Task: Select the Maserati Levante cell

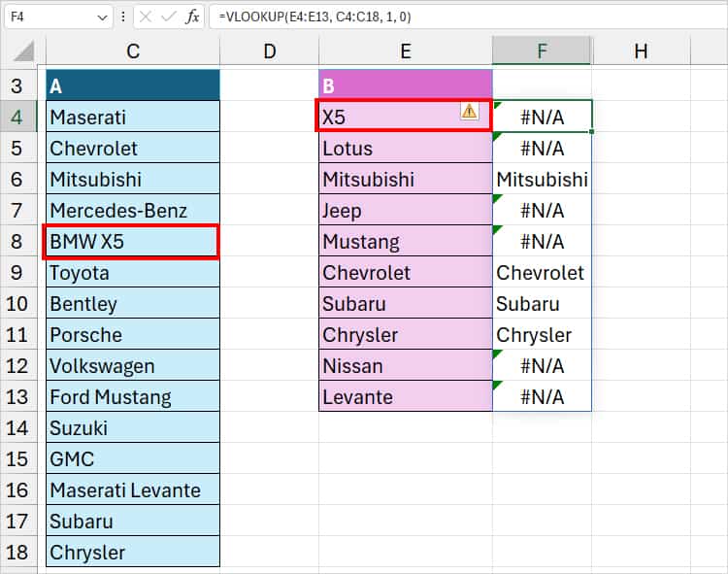Action: coord(133,490)
